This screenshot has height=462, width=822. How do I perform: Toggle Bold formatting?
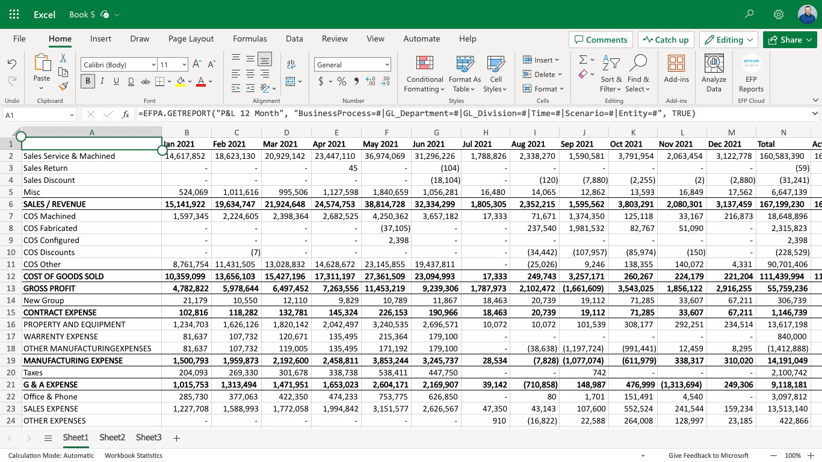coord(88,82)
